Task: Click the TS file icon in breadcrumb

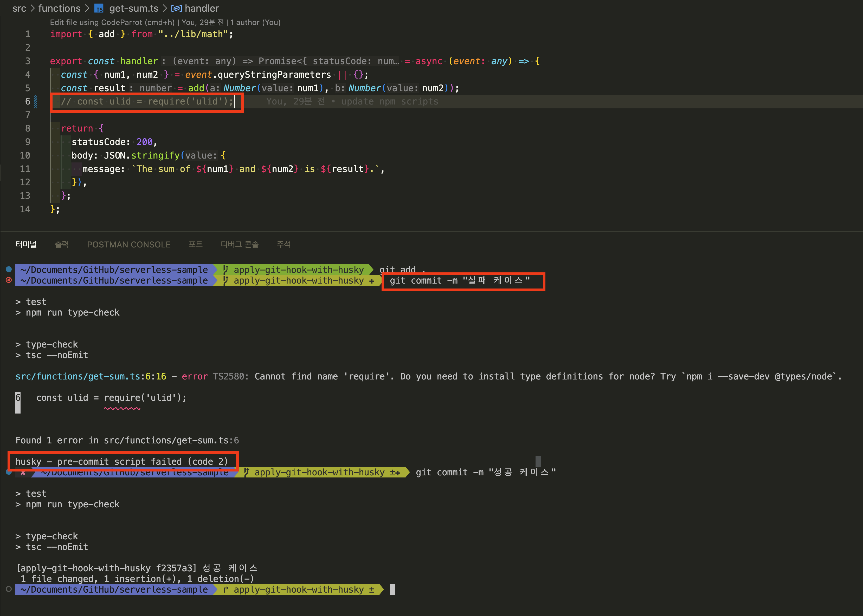Action: 99,8
